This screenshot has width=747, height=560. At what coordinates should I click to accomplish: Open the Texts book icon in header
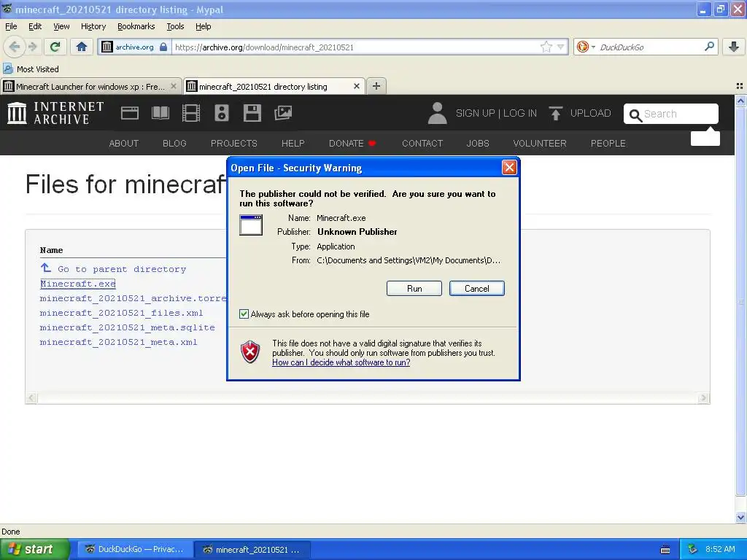(x=160, y=113)
